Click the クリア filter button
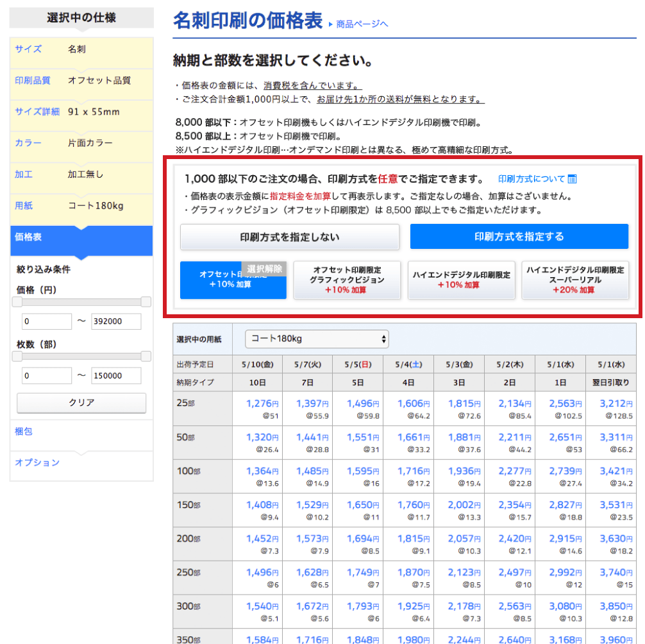Screen dimensions: 645x644 (81, 403)
